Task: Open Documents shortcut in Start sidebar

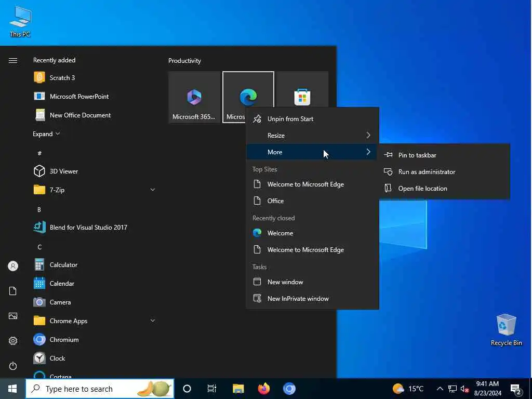Action: [13, 291]
